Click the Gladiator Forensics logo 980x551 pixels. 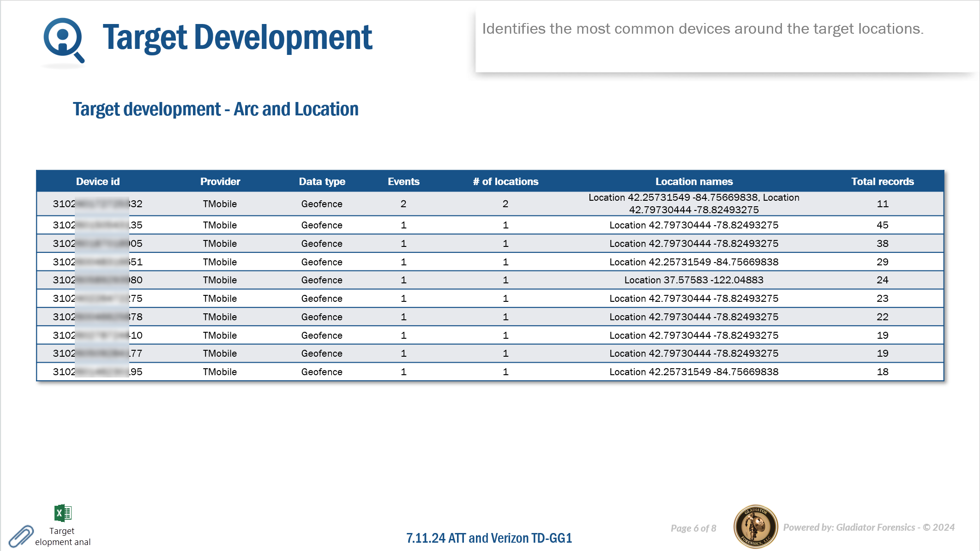[x=755, y=527]
